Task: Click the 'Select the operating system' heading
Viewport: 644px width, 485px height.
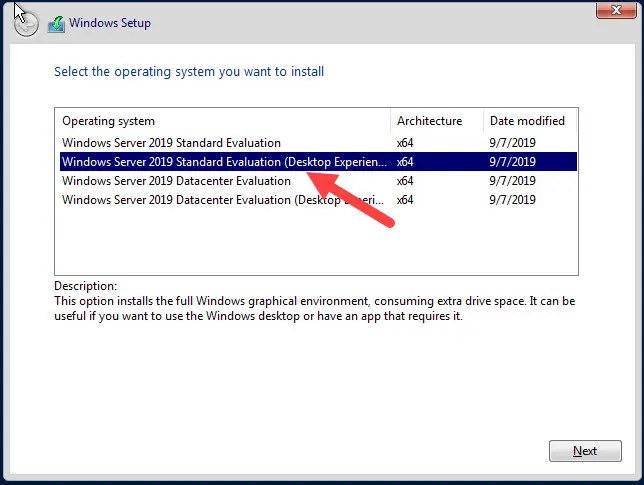Action: tap(189, 71)
